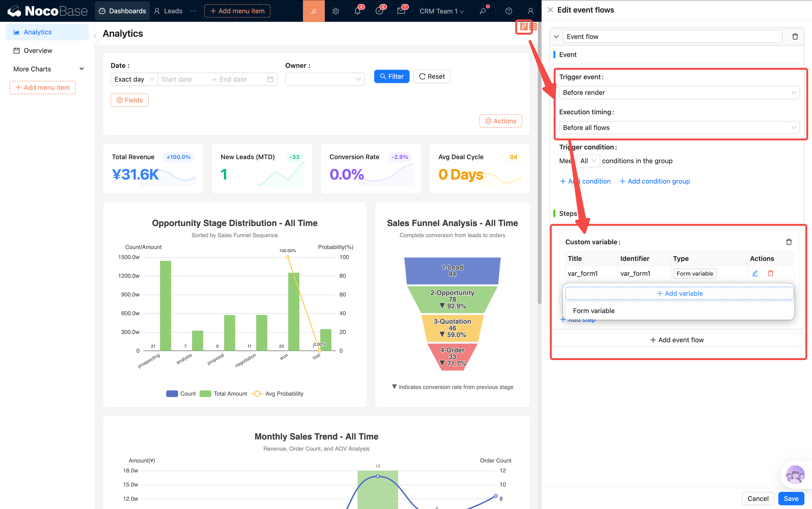Open the Trigger event dropdown

point(679,93)
